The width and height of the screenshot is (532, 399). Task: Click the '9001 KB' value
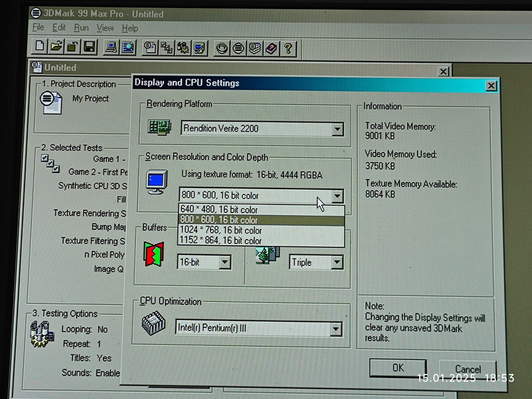click(380, 136)
